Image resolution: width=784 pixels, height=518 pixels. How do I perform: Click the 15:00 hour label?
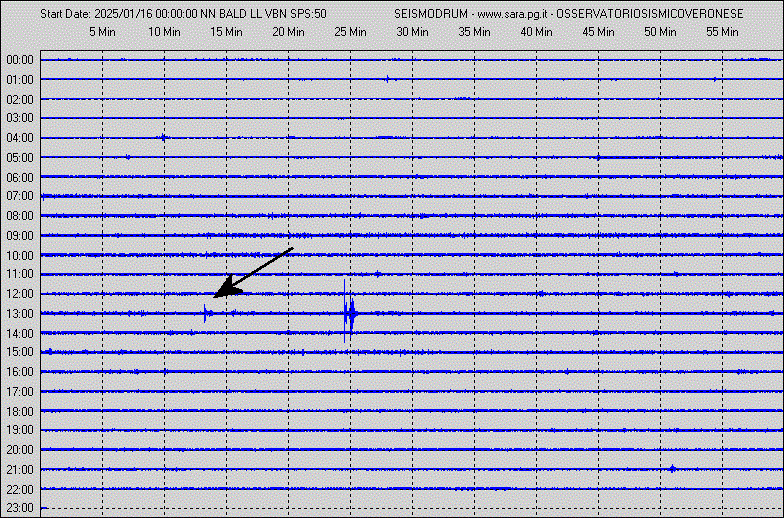pos(20,352)
